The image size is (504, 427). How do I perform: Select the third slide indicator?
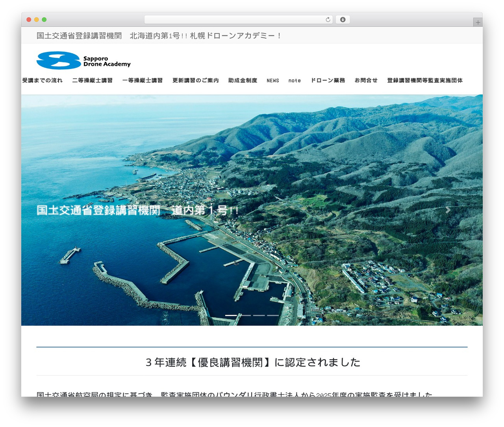(259, 316)
